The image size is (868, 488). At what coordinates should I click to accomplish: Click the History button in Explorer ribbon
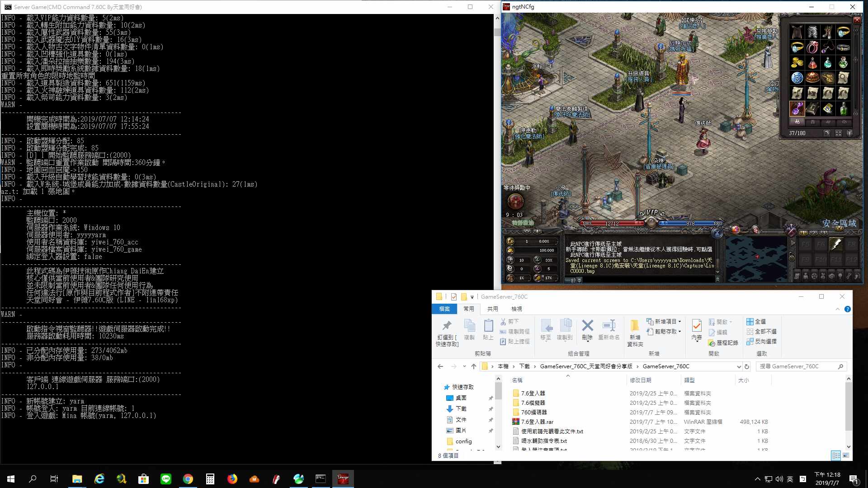723,343
